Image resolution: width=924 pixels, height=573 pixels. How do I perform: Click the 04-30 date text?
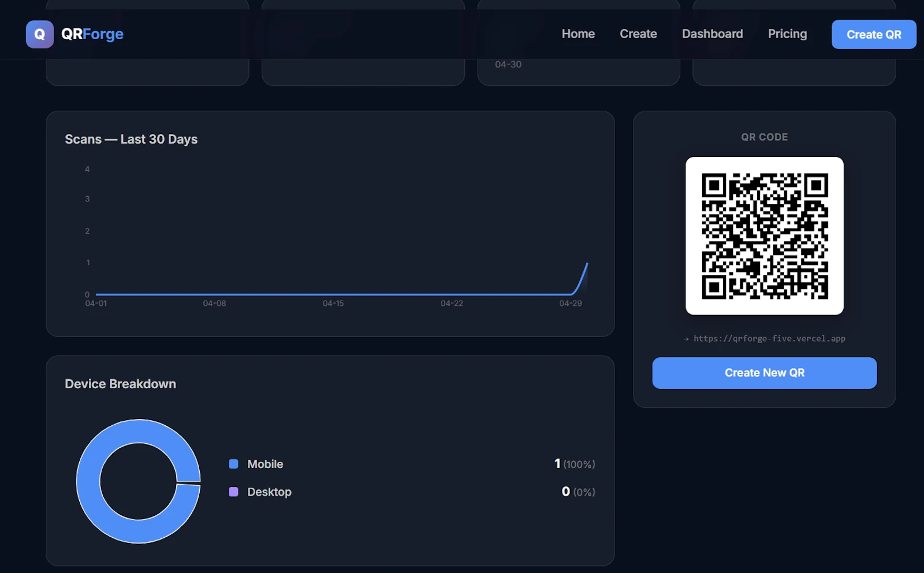508,65
